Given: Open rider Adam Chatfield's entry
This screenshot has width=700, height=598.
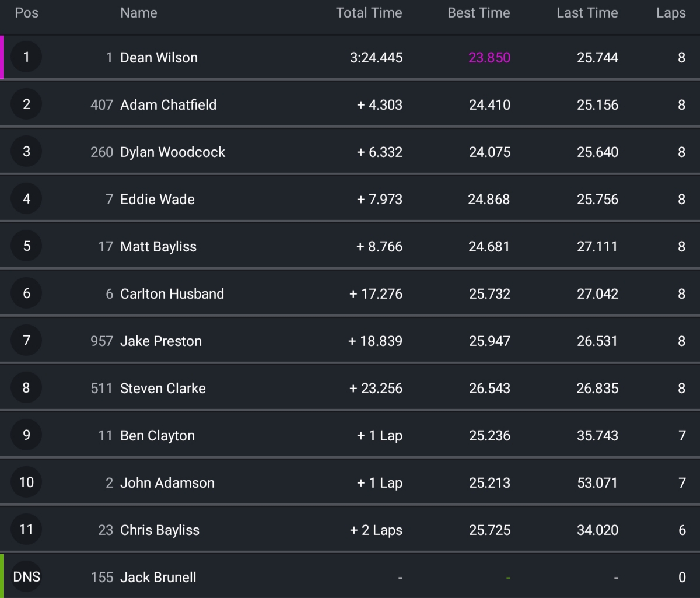Looking at the screenshot, I should [x=168, y=104].
